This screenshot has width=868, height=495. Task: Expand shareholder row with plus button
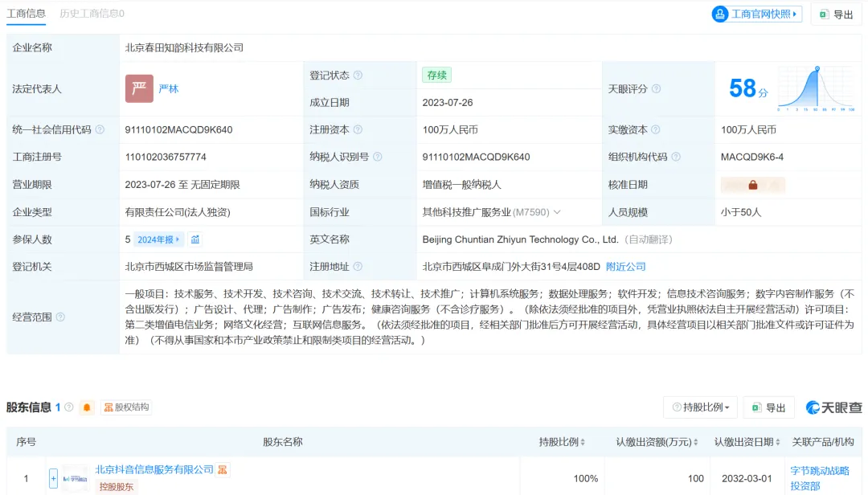tap(53, 478)
